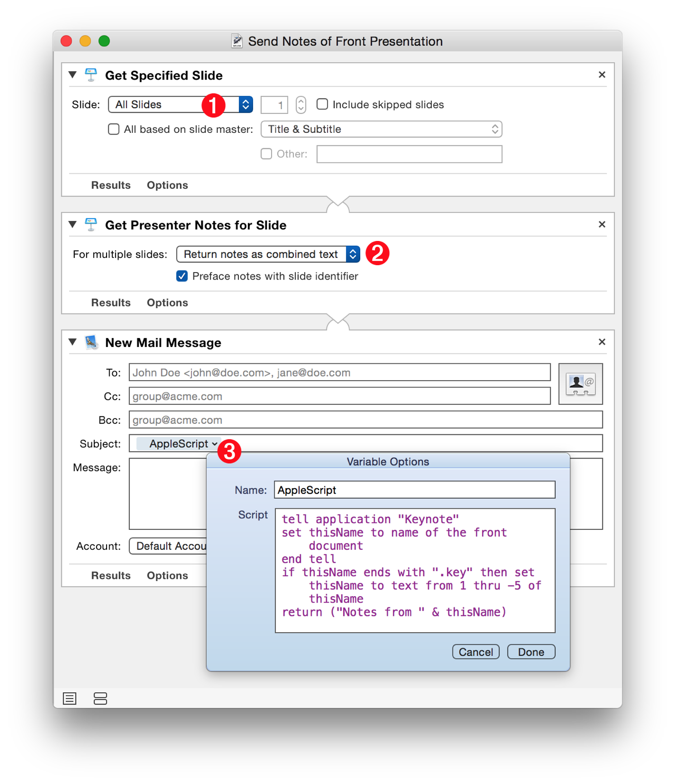Screen dimensions: 675x784
Task: Edit the variable Name field
Action: pyautogui.click(x=414, y=490)
